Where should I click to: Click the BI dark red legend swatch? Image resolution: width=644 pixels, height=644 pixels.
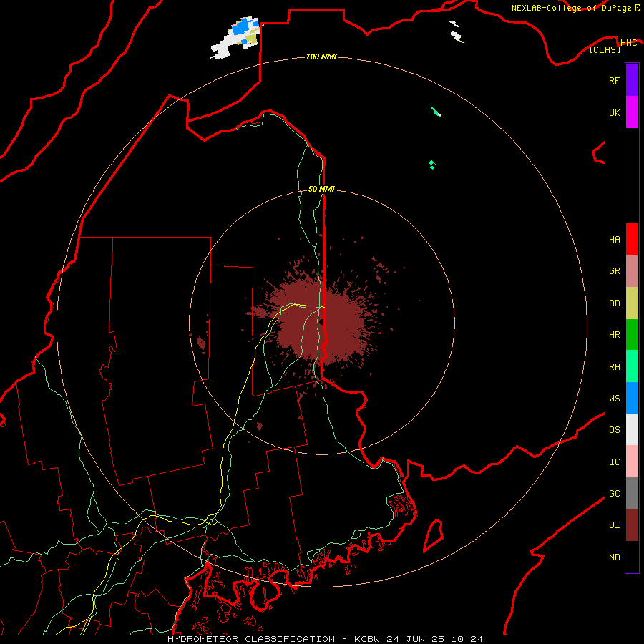[632, 525]
